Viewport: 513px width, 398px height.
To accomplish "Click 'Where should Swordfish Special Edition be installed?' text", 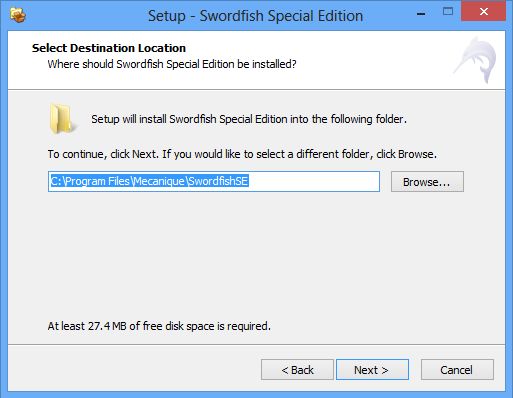I will (x=172, y=64).
